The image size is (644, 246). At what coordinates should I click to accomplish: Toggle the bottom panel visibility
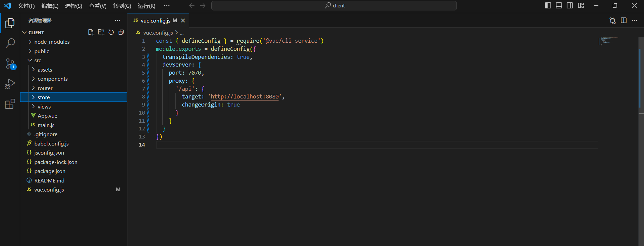(559, 5)
